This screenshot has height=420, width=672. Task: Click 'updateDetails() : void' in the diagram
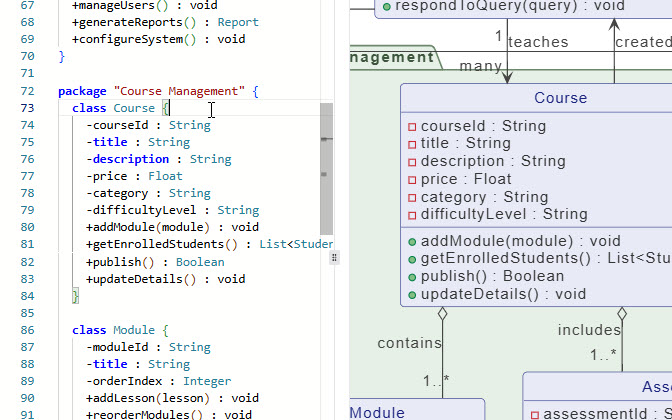pyautogui.click(x=503, y=294)
